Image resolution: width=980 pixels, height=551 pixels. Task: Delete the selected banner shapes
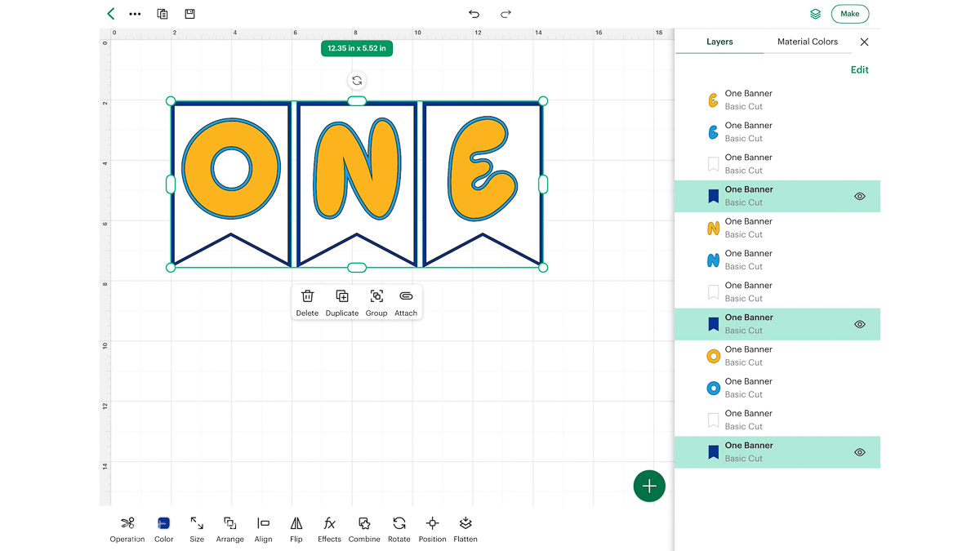[x=307, y=302]
